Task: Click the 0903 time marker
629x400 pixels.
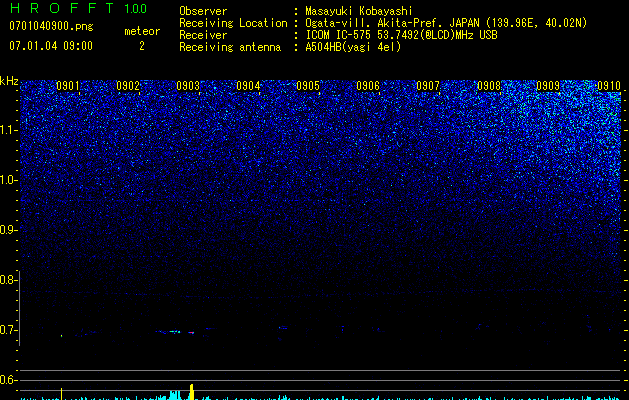Action: (188, 86)
